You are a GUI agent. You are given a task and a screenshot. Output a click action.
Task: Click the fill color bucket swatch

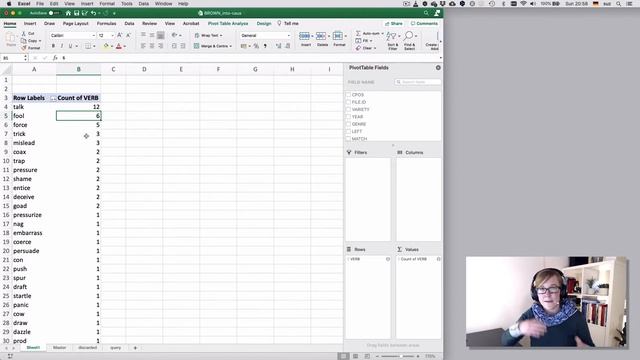pos(106,46)
